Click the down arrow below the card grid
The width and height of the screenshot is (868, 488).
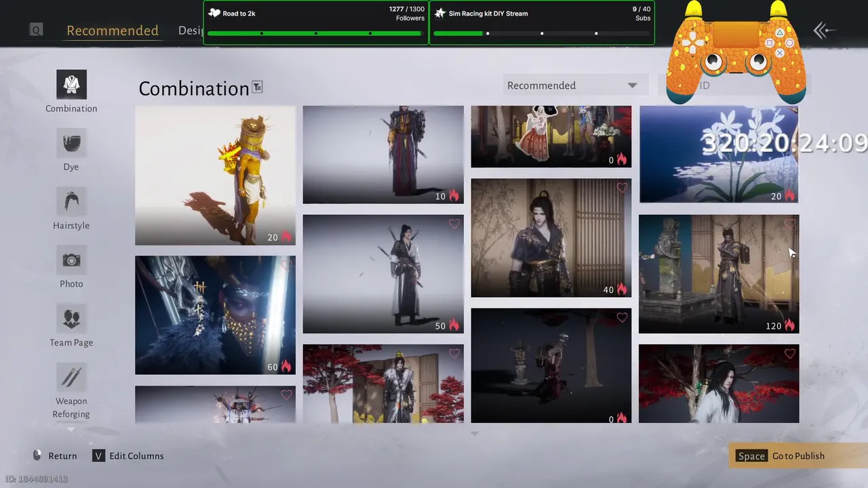point(475,434)
